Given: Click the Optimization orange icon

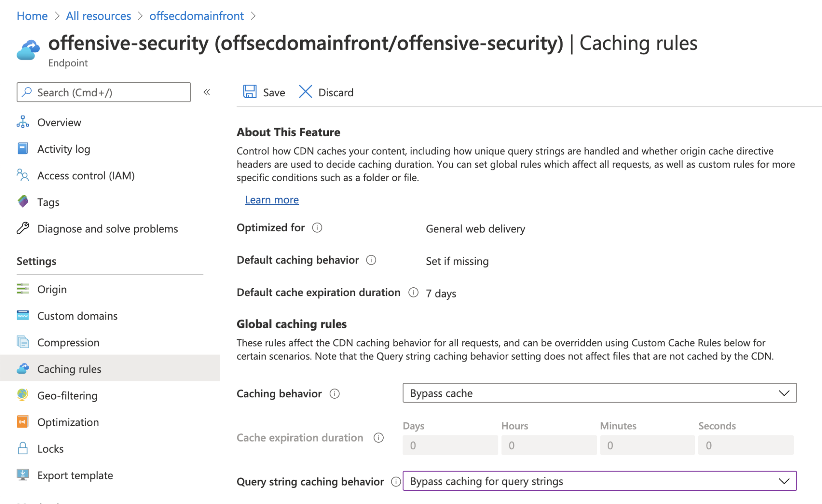Looking at the screenshot, I should click(23, 422).
